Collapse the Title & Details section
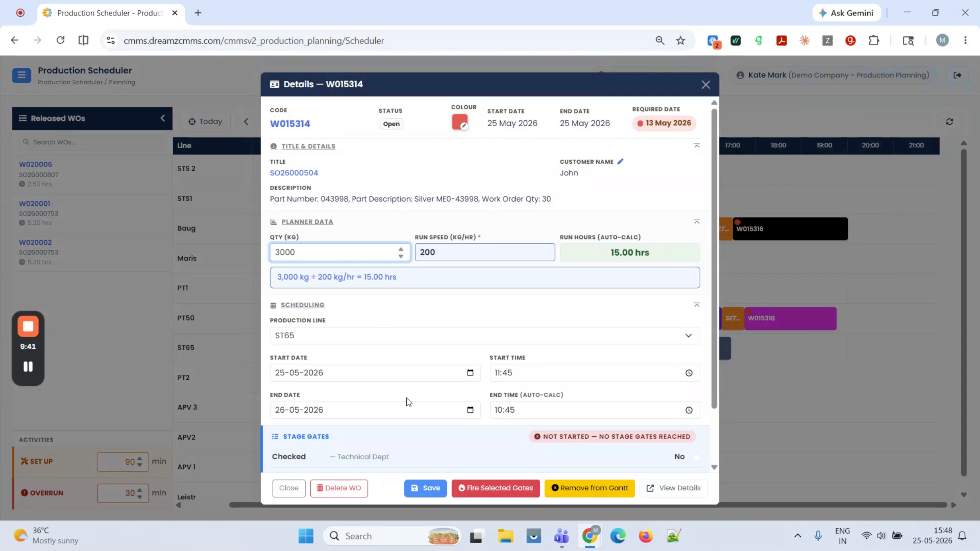 (697, 146)
